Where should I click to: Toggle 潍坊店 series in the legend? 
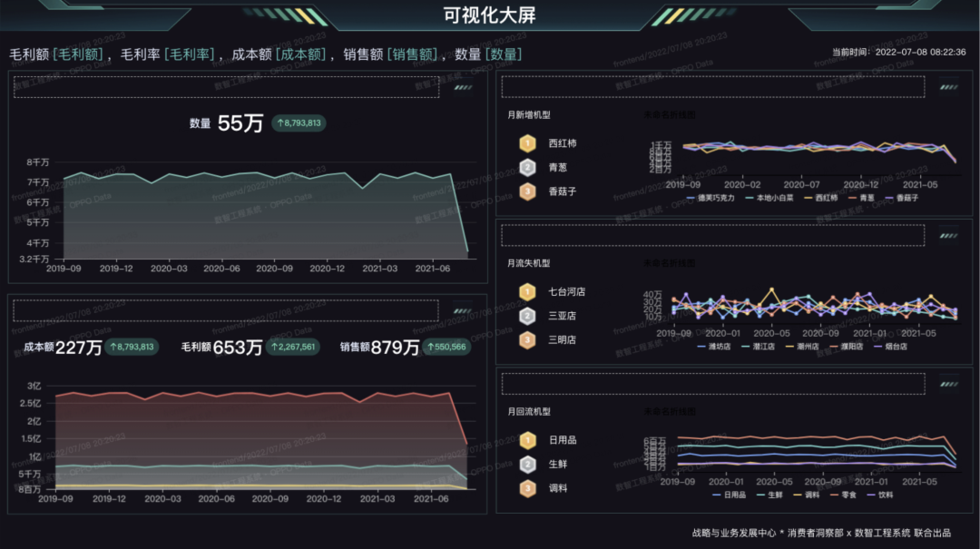coord(713,347)
